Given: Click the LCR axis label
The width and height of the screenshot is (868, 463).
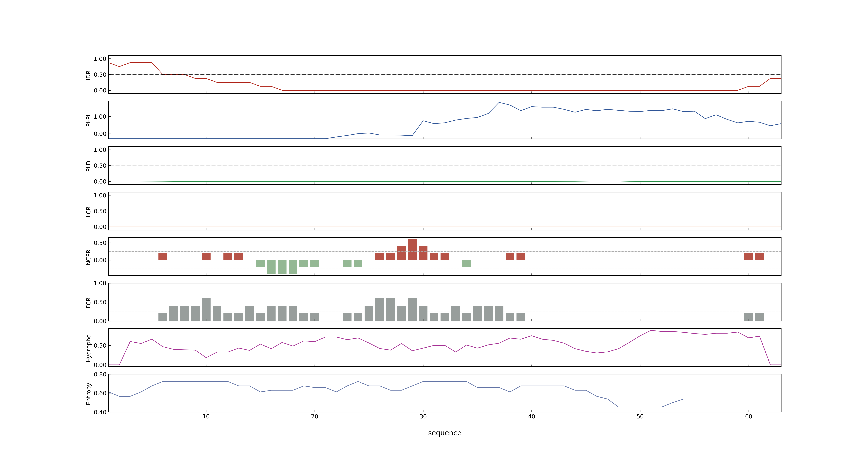Looking at the screenshot, I should 89,211.
